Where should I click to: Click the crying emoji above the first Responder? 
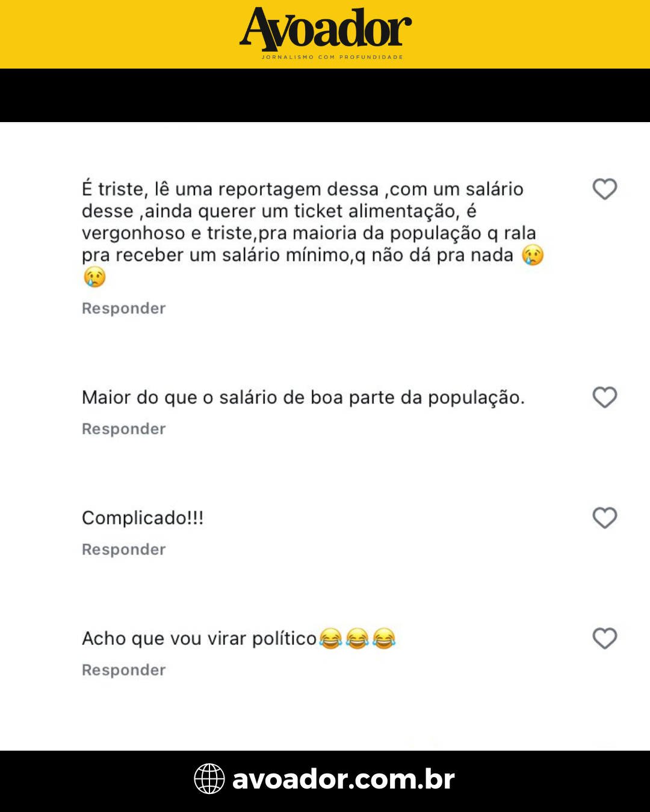(x=94, y=277)
